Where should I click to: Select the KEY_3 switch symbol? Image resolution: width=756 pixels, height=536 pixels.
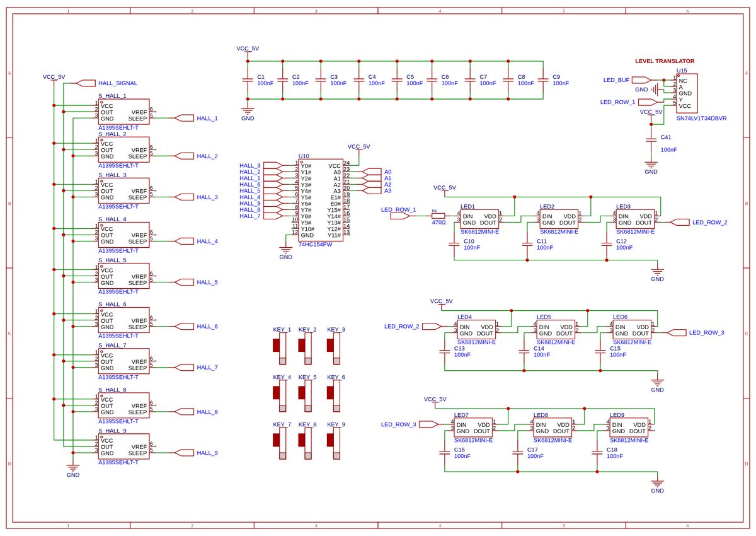click(333, 349)
